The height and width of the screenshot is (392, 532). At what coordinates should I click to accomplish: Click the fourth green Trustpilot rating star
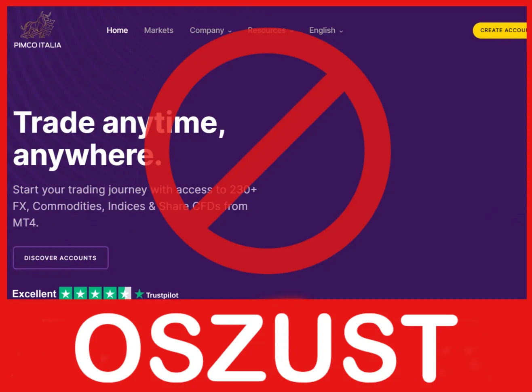pos(110,293)
